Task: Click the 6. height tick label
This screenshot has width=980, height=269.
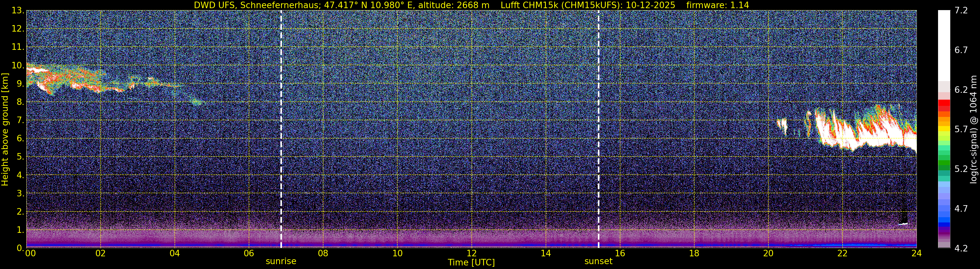Action: 20,139
